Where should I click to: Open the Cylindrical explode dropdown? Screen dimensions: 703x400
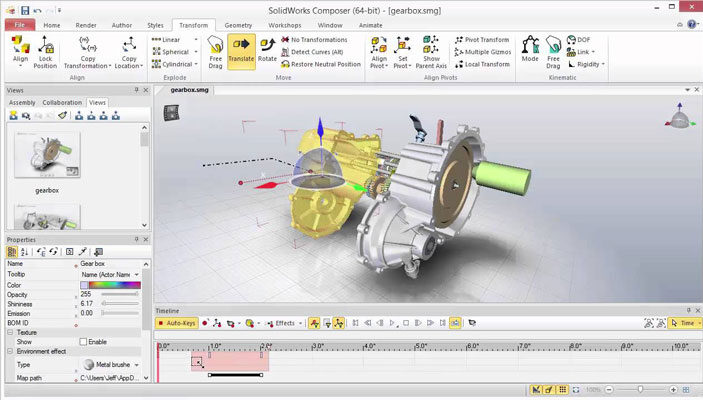[196, 64]
